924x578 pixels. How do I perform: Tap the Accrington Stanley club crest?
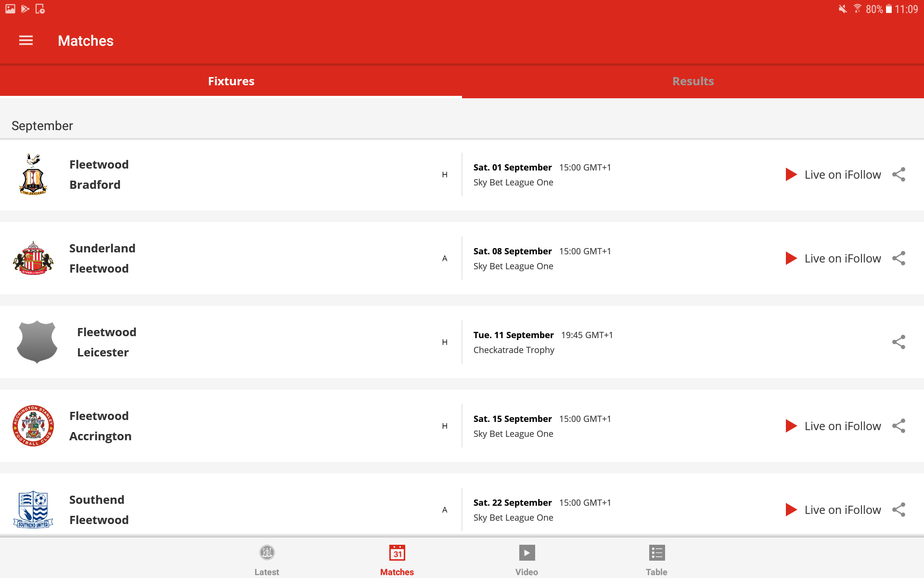pyautogui.click(x=33, y=426)
